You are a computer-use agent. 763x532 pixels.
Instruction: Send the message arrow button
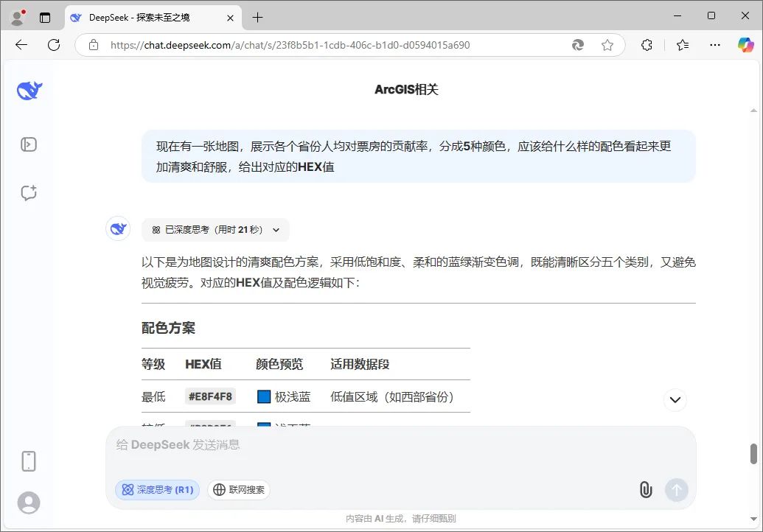click(x=677, y=490)
